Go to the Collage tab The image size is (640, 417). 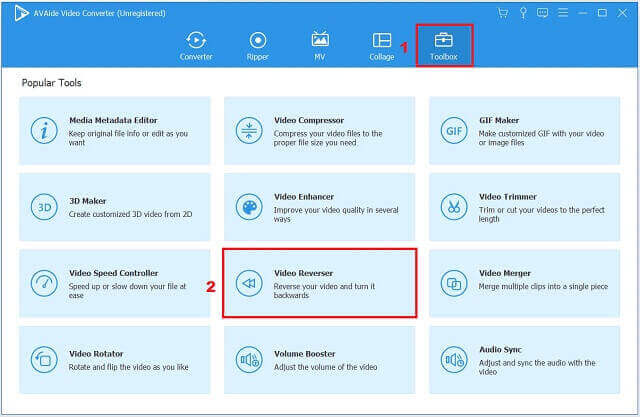tap(382, 46)
